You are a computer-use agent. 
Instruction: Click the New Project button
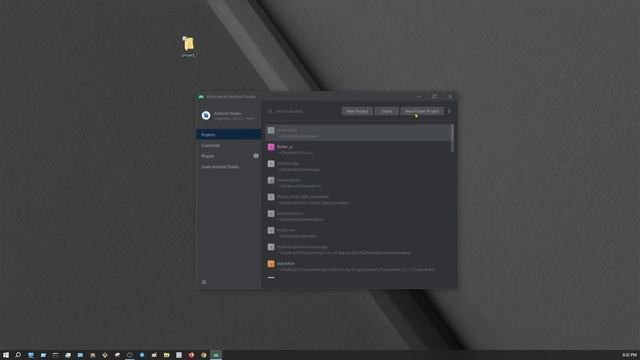(357, 111)
